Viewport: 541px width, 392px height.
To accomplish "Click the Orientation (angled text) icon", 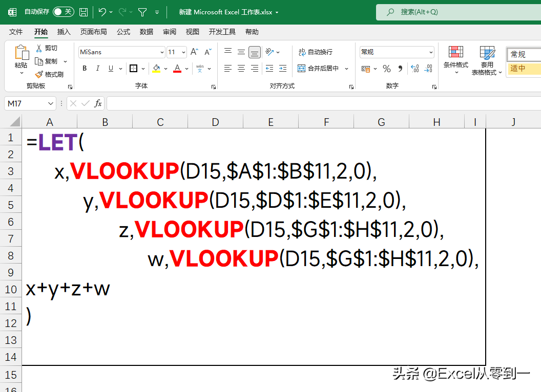I will pos(269,52).
